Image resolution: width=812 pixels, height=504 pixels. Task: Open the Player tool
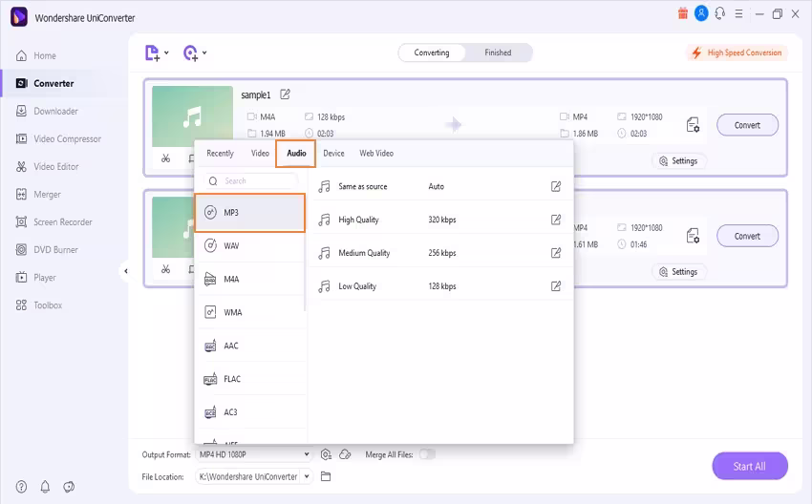click(35, 278)
